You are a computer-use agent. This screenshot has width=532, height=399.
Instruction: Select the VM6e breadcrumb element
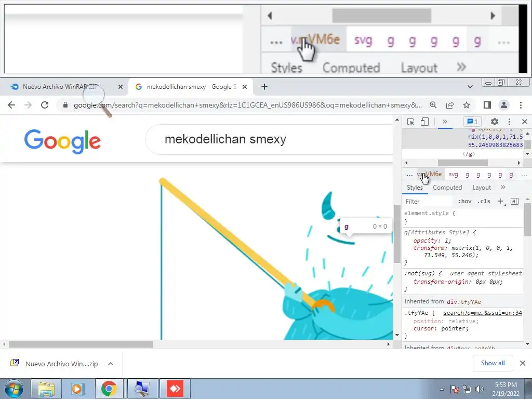pyautogui.click(x=430, y=175)
